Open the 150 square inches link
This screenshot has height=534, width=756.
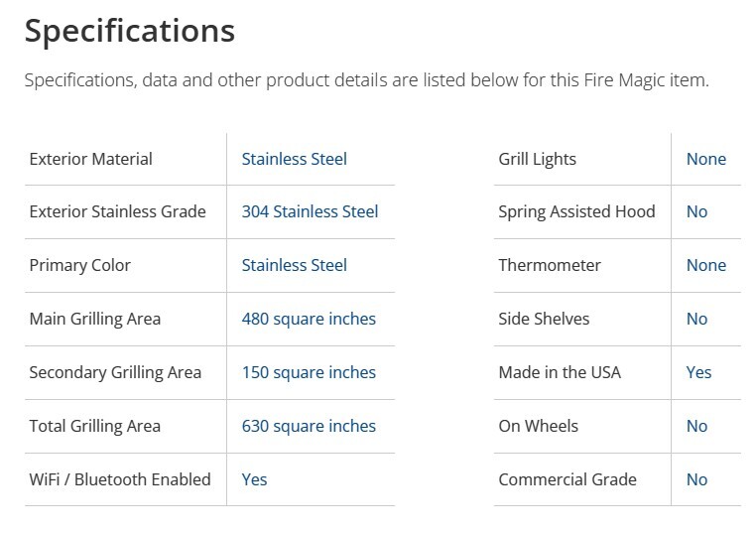309,372
